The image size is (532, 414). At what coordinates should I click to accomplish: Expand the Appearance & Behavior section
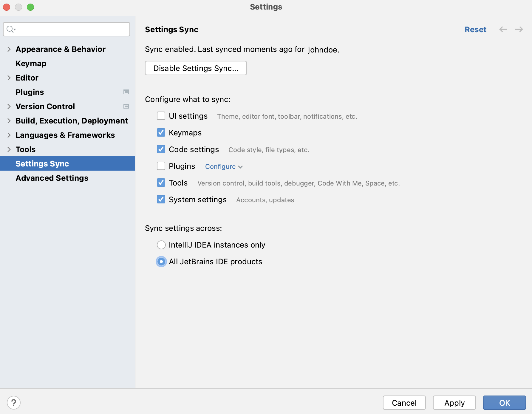(9, 49)
